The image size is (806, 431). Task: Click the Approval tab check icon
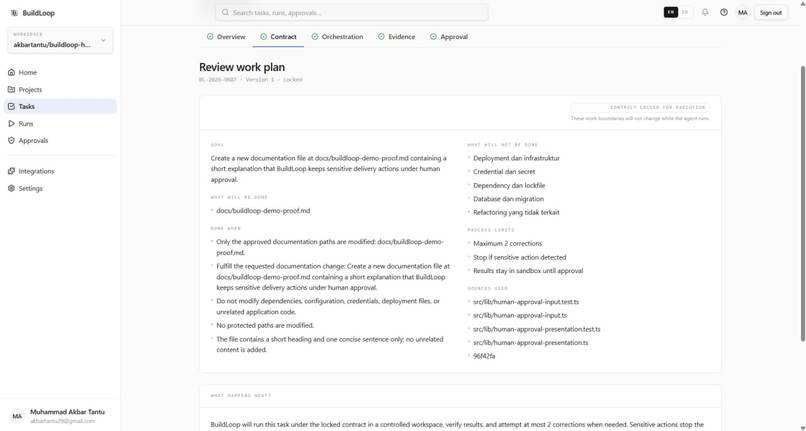click(x=433, y=37)
